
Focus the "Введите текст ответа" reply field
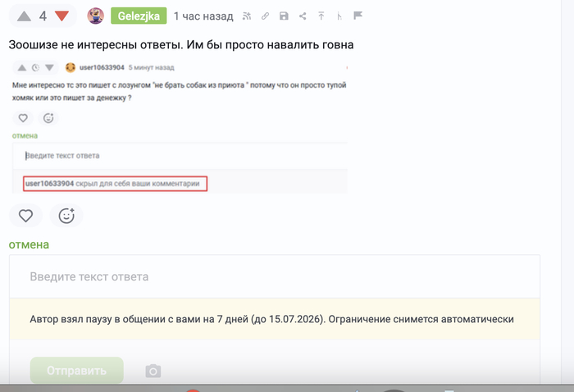275,276
